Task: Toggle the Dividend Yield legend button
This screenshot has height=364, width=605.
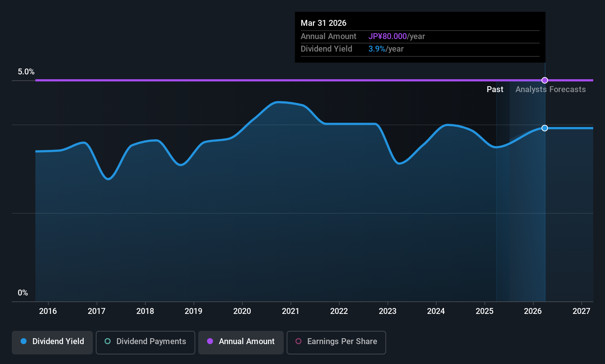Action: 52,343
